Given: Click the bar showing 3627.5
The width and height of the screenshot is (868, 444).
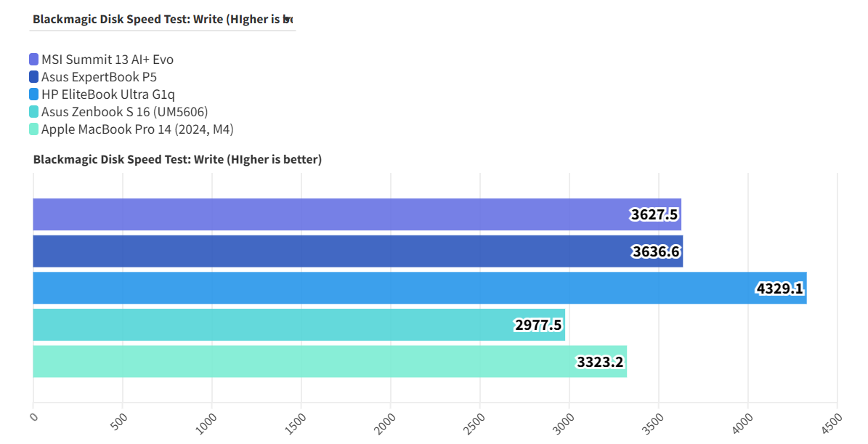Looking at the screenshot, I should [357, 214].
